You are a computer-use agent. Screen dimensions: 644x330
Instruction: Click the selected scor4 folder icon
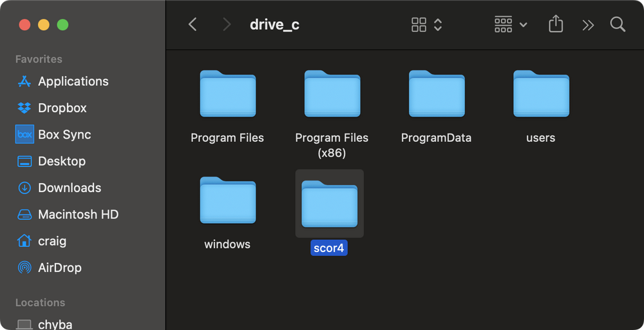pos(329,204)
